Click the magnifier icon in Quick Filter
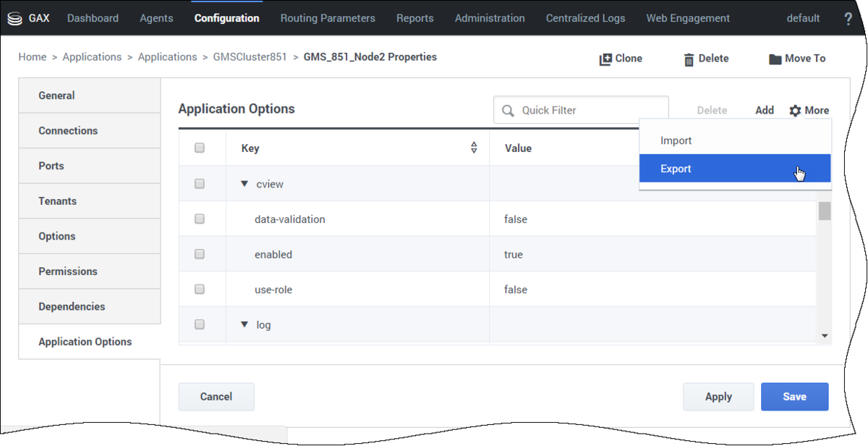The image size is (868, 446). (509, 111)
